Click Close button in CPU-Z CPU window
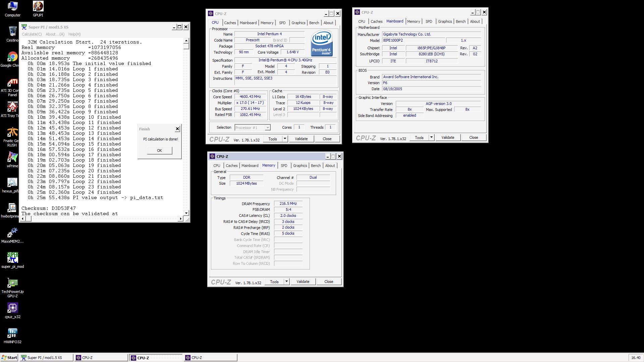The width and height of the screenshot is (644, 362). 327,139
